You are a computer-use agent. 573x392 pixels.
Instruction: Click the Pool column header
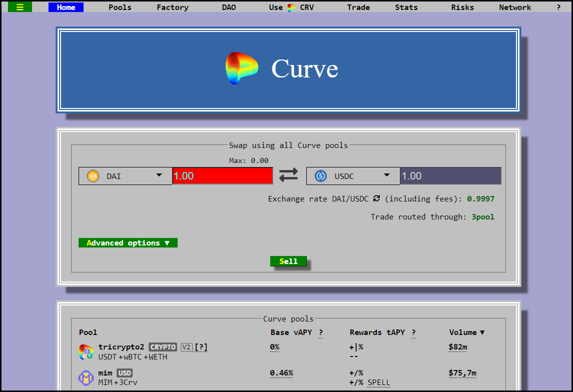88,332
